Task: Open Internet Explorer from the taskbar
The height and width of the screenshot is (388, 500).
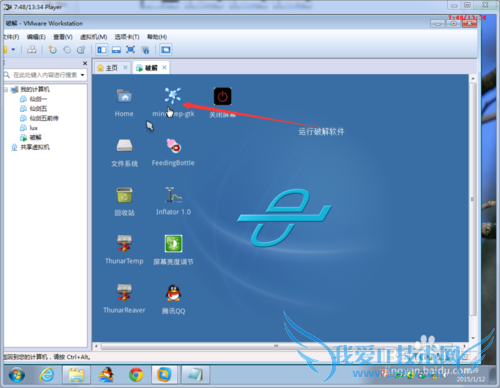Action: point(47,375)
